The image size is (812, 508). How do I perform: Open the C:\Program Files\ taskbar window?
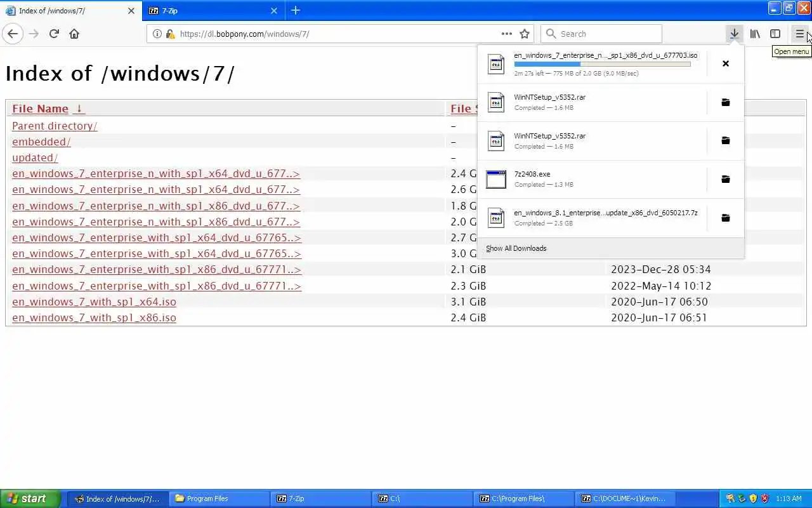click(x=524, y=498)
